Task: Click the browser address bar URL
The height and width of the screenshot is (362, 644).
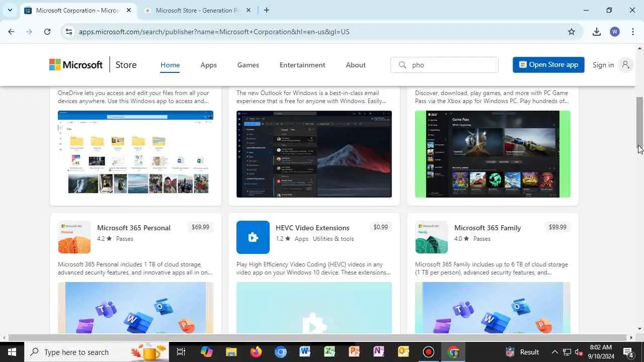Action: point(214,32)
